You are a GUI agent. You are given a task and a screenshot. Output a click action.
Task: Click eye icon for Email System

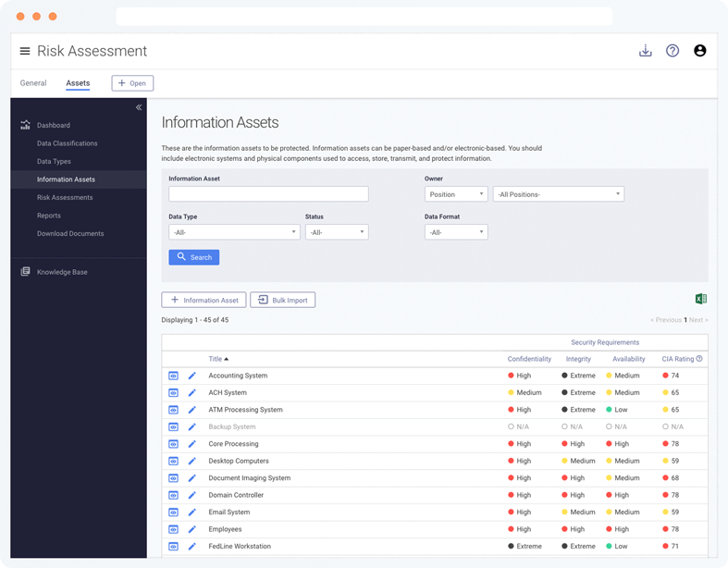[173, 512]
